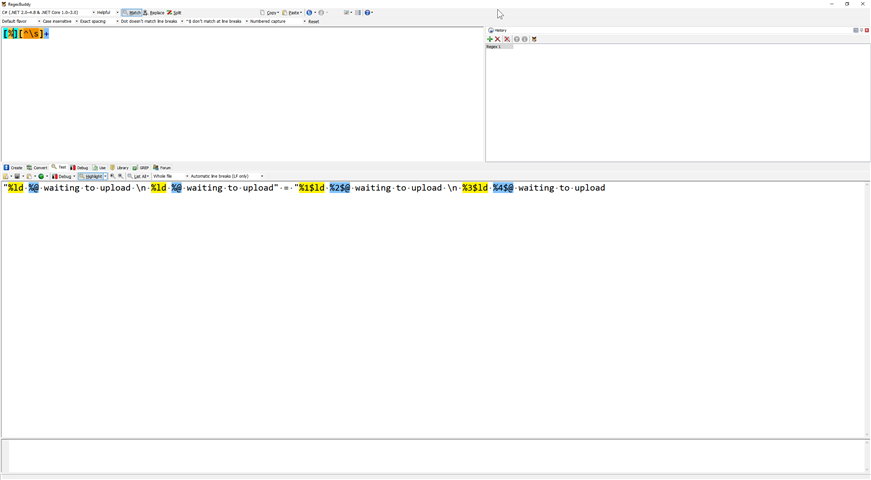The width and height of the screenshot is (871, 480).
Task: Click the paste test subject icon
Action: coord(29,176)
